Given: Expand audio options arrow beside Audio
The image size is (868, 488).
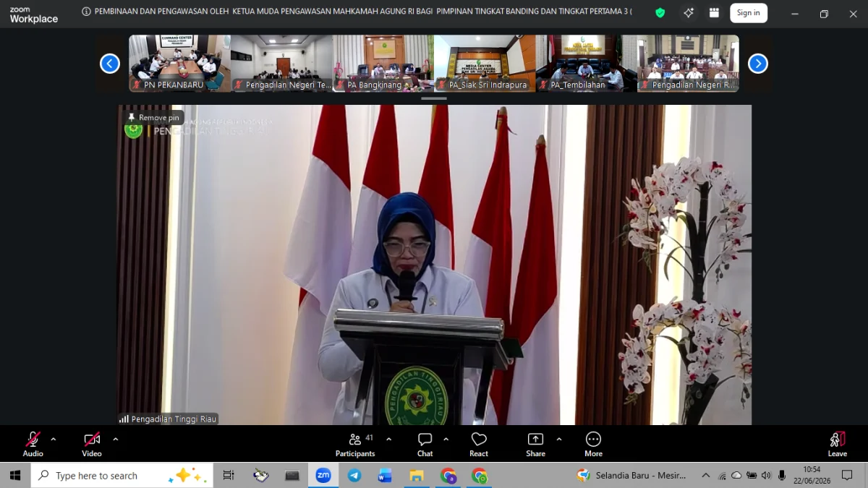Looking at the screenshot, I should pos(54,439).
